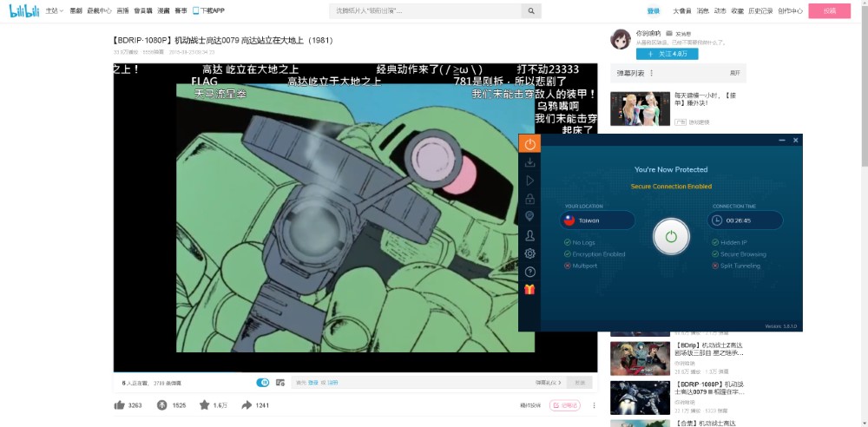Screen dimensions: 868x427
Task: Open VPN settings gear icon
Action: [x=529, y=253]
